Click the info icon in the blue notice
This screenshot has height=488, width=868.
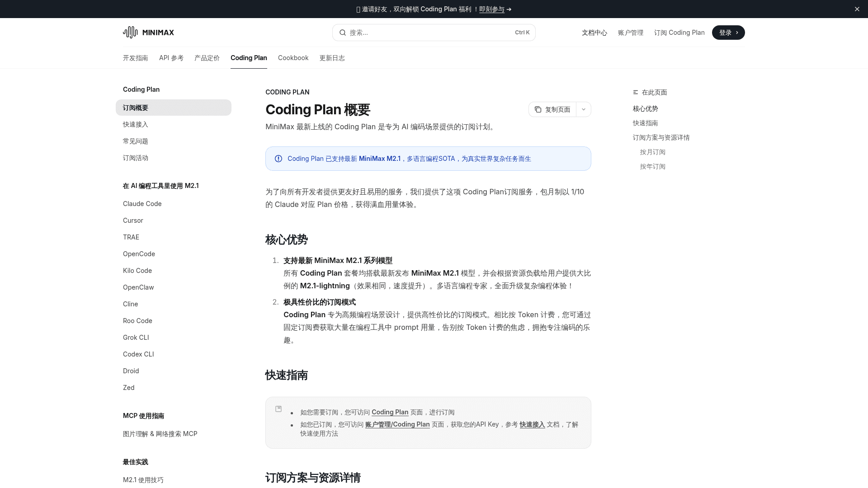tap(278, 159)
